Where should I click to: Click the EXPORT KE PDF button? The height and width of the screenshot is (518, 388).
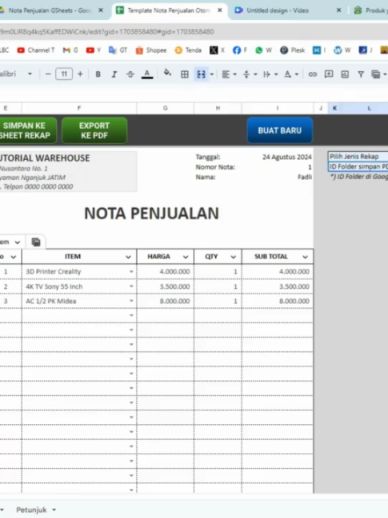[x=94, y=130]
